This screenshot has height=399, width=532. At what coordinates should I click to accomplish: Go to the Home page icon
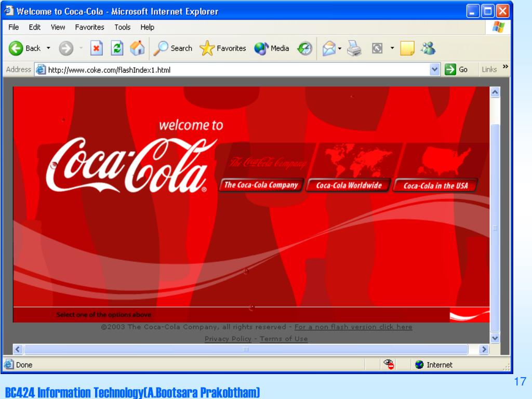click(x=137, y=48)
